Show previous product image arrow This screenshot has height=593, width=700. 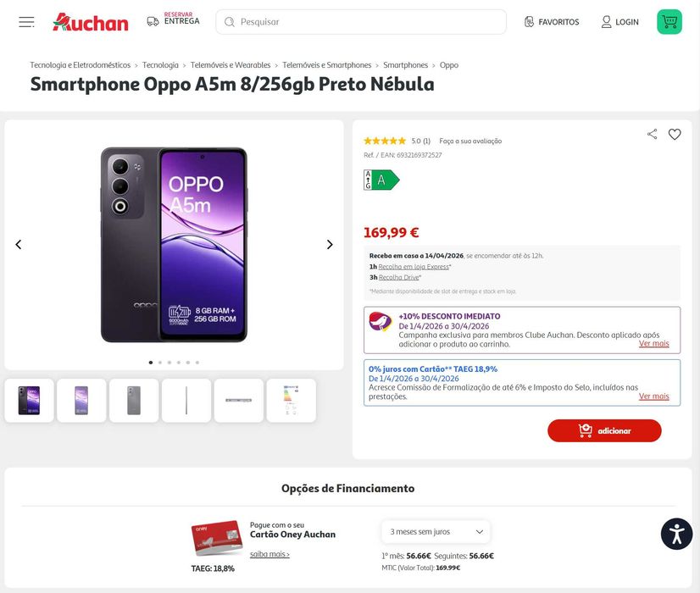[x=19, y=245]
